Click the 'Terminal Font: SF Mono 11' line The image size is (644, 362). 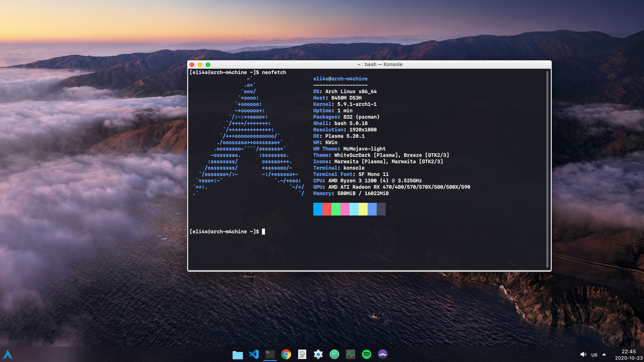(351, 174)
